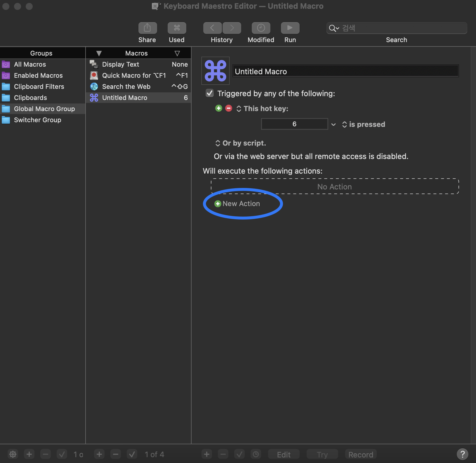Go back with the History left arrow
The image size is (476, 463).
click(213, 28)
